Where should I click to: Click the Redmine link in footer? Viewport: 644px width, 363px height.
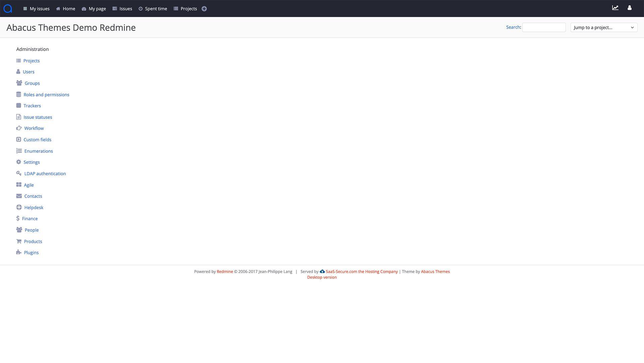click(x=225, y=271)
